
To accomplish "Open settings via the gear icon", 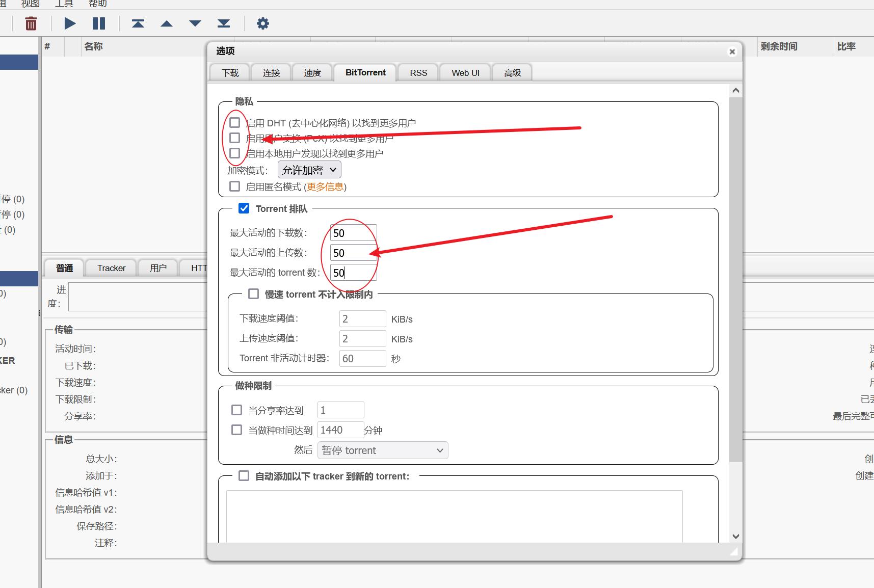I will click(x=262, y=23).
